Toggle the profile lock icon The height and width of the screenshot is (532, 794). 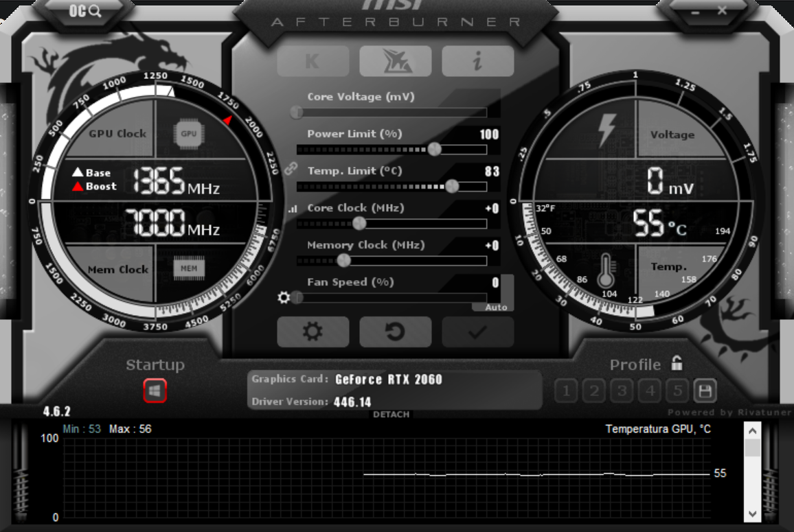[677, 362]
